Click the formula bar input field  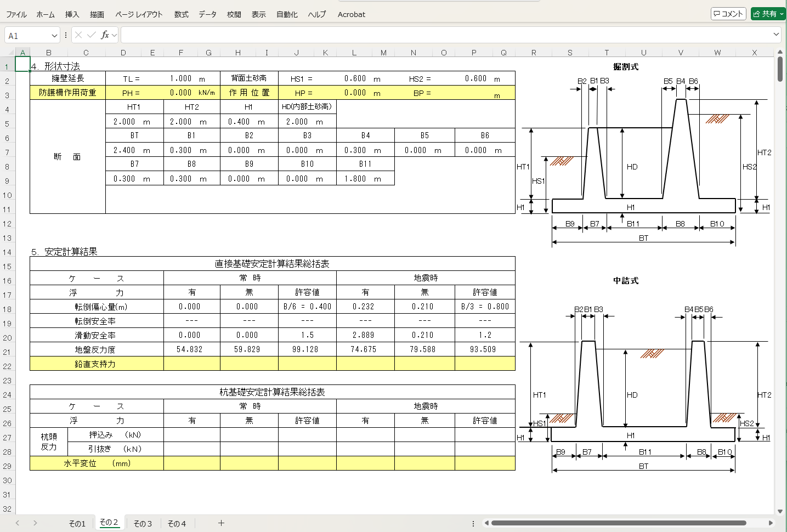(444, 35)
